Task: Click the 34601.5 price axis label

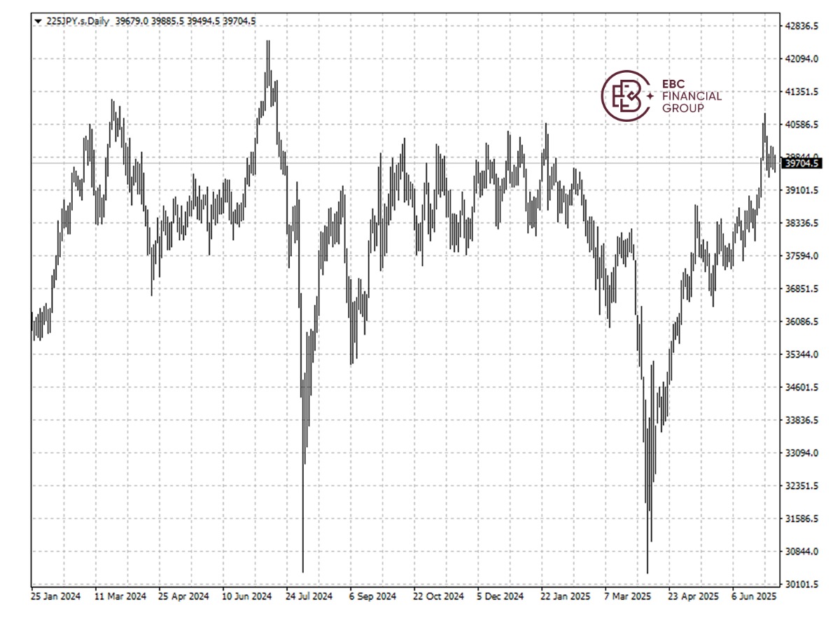Action: pos(803,388)
